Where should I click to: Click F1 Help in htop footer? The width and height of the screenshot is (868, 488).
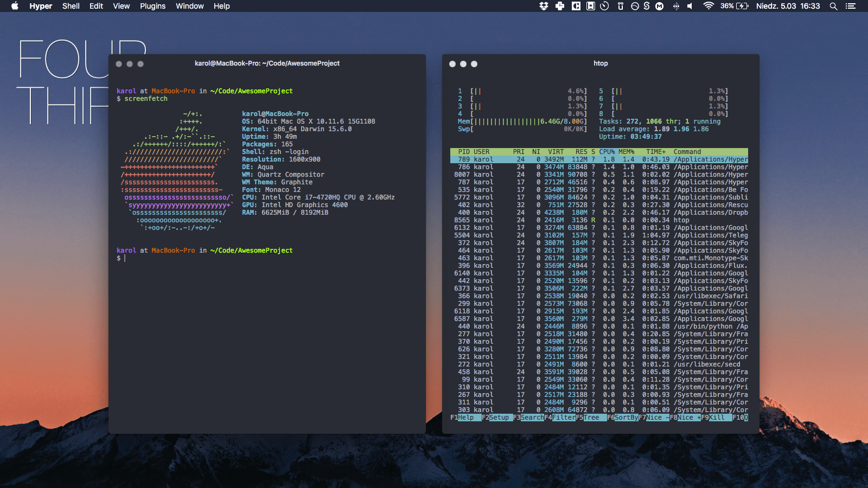[466, 418]
